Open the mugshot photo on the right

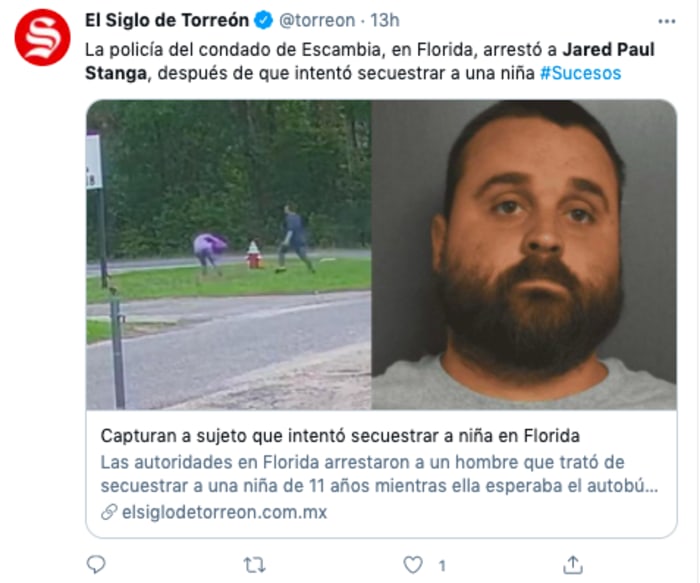tap(524, 254)
